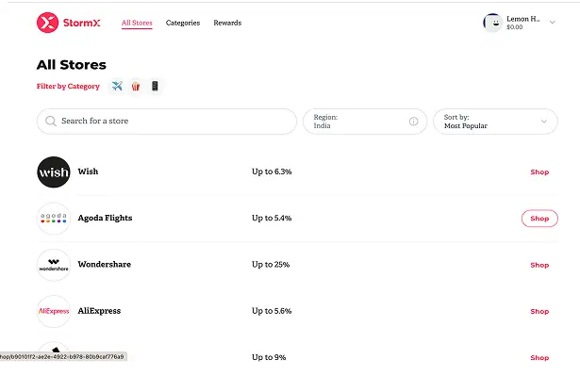Image resolution: width=580 pixels, height=392 pixels.
Task: Click the Wondershare logo
Action: point(54,265)
